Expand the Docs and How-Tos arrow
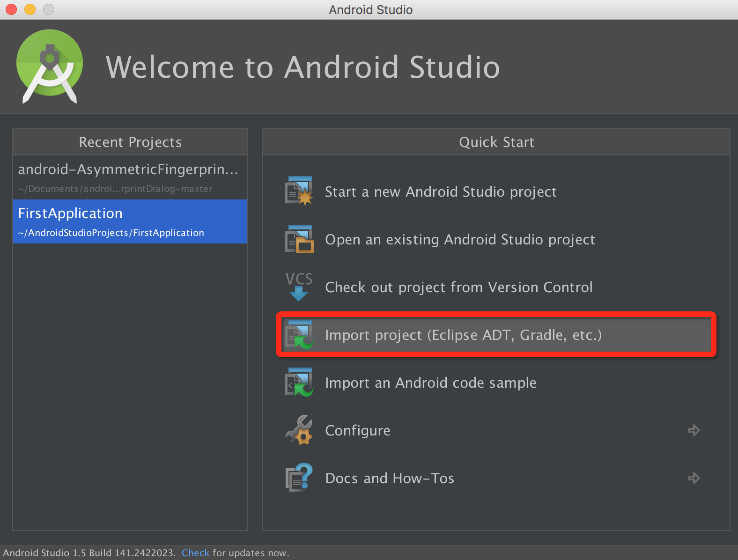738x560 pixels. tap(694, 478)
